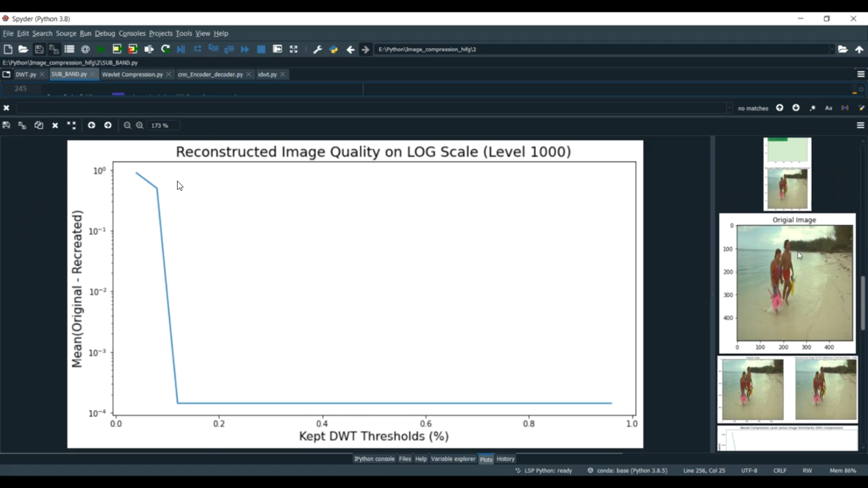Copy the plot to clipboard
Image resolution: width=868 pixels, height=488 pixels.
point(39,125)
